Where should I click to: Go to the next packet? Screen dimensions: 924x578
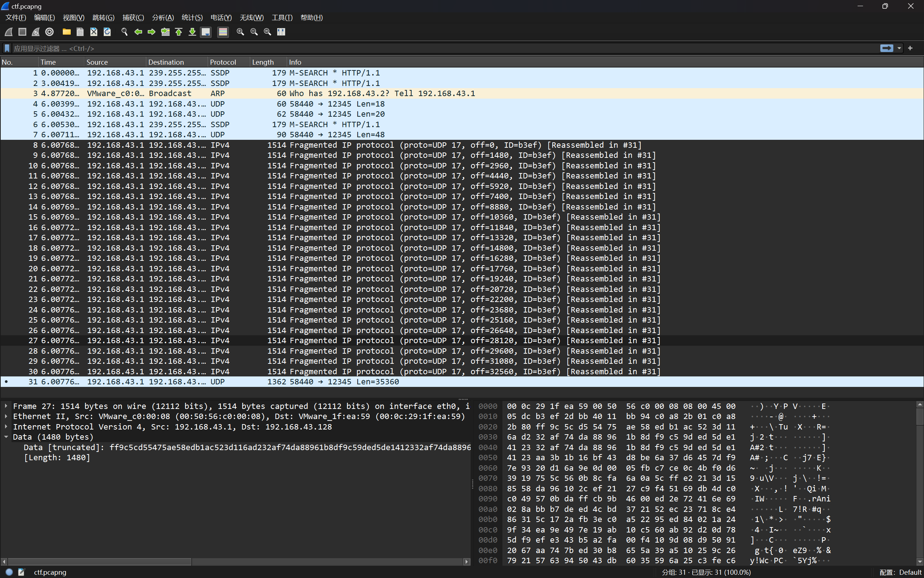(152, 32)
